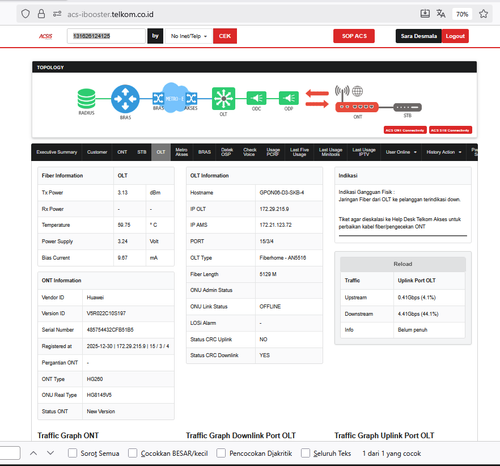Click the find-next down arrow

(50, 453)
